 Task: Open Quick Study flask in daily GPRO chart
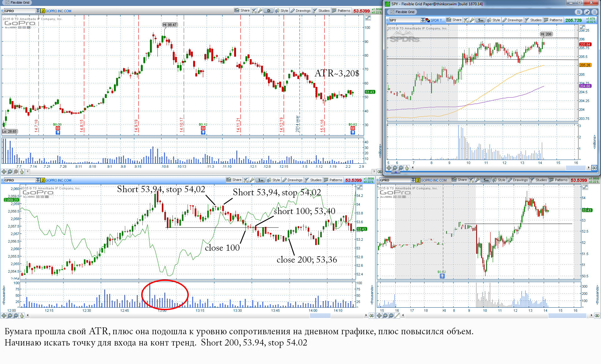click(254, 11)
